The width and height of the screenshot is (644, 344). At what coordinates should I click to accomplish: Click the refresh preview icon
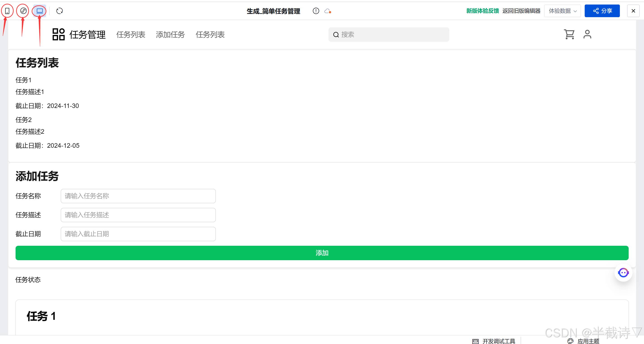click(x=60, y=11)
